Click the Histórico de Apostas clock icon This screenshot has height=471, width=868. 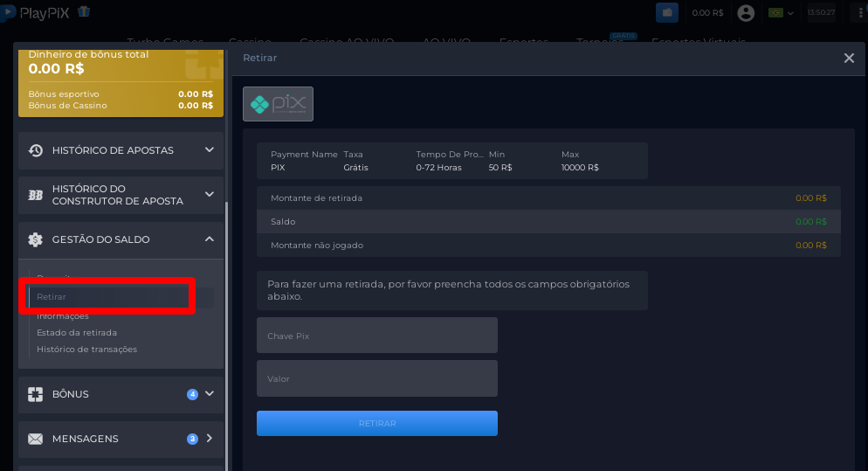coord(36,150)
